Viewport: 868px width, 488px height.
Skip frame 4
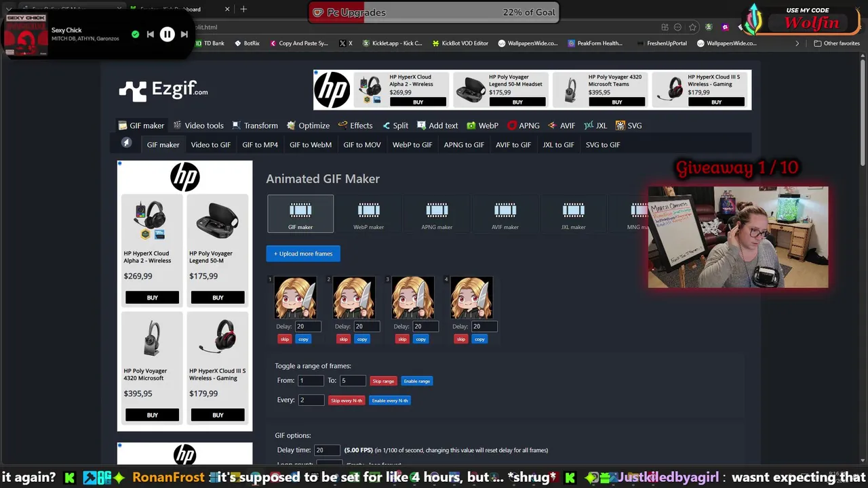point(461,339)
